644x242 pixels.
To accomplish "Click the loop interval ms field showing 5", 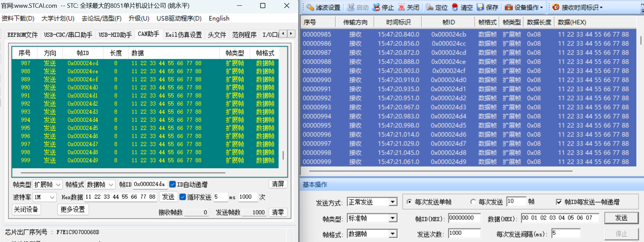I will tap(220, 197).
